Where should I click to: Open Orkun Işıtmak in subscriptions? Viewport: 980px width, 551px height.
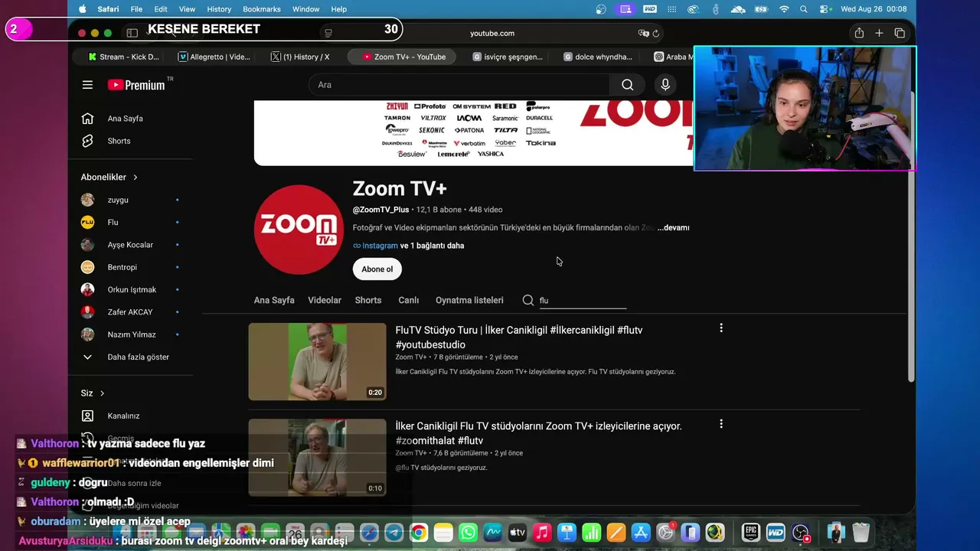pyautogui.click(x=130, y=289)
